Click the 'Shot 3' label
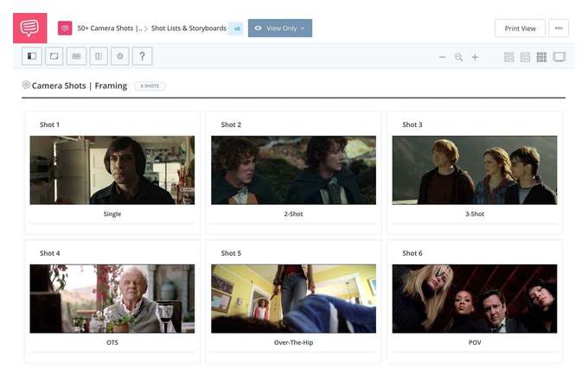Image resolution: width=588 pixels, height=388 pixels. [x=412, y=124]
